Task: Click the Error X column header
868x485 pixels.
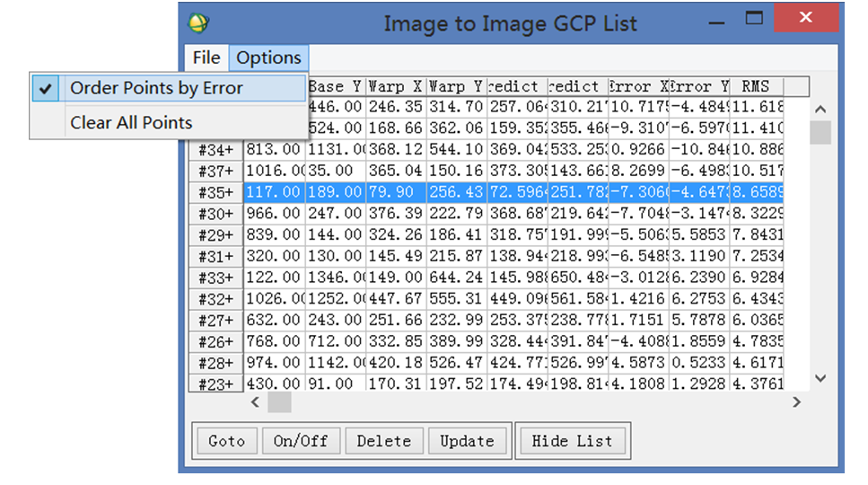Action: 639,86
